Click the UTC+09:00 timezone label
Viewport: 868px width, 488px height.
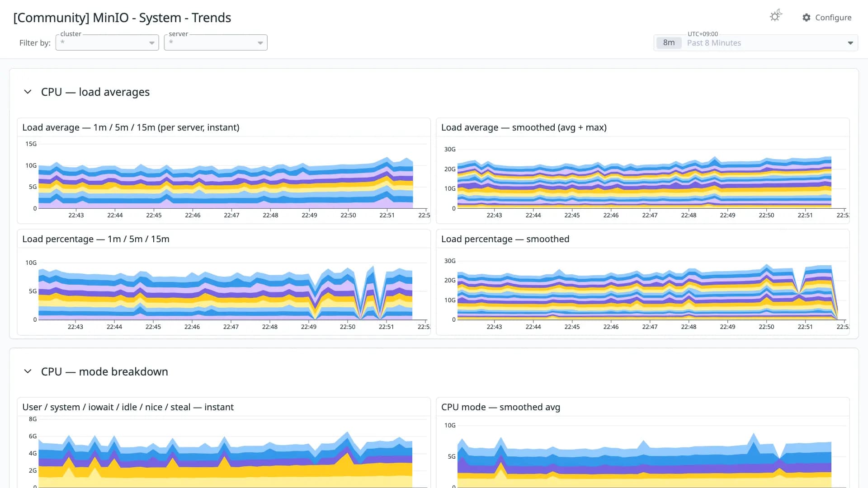[x=703, y=34]
